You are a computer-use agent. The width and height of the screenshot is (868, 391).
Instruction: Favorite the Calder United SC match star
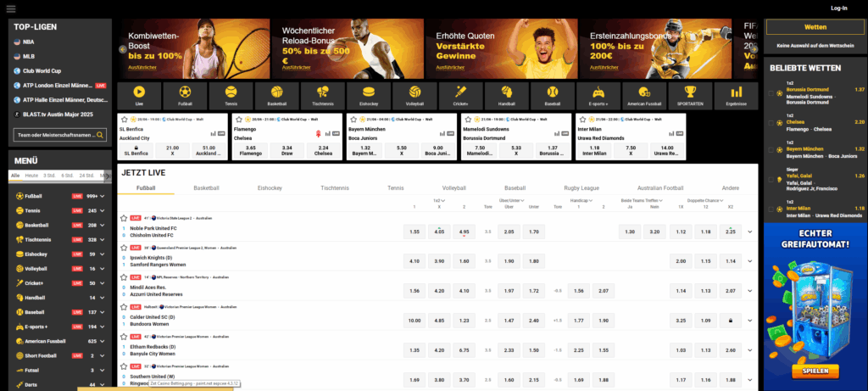124,306
